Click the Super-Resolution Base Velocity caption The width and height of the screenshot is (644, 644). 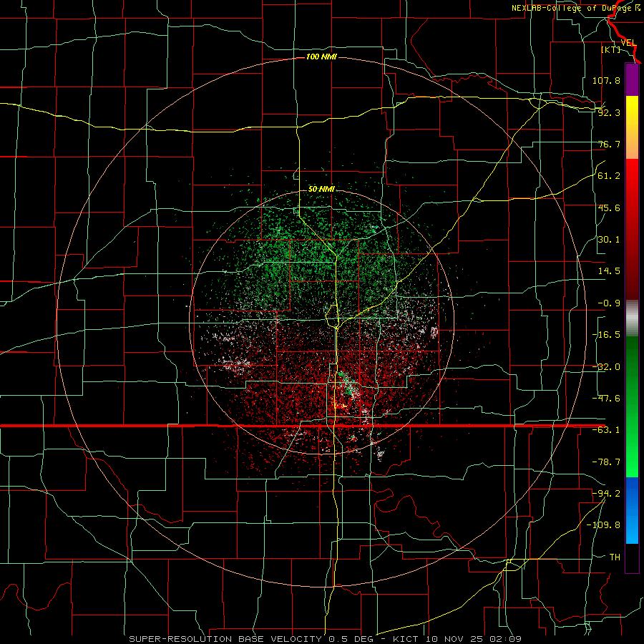point(326,639)
